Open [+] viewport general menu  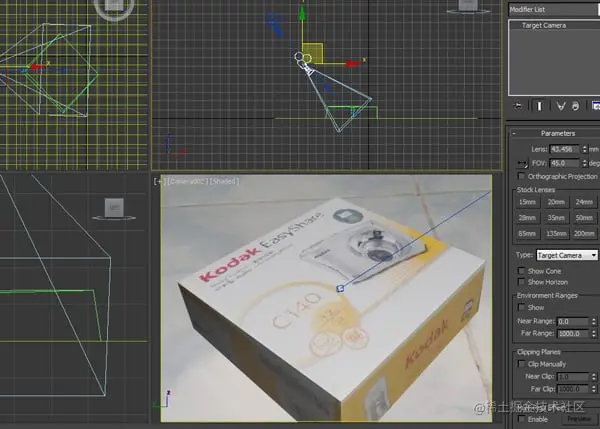click(x=159, y=181)
